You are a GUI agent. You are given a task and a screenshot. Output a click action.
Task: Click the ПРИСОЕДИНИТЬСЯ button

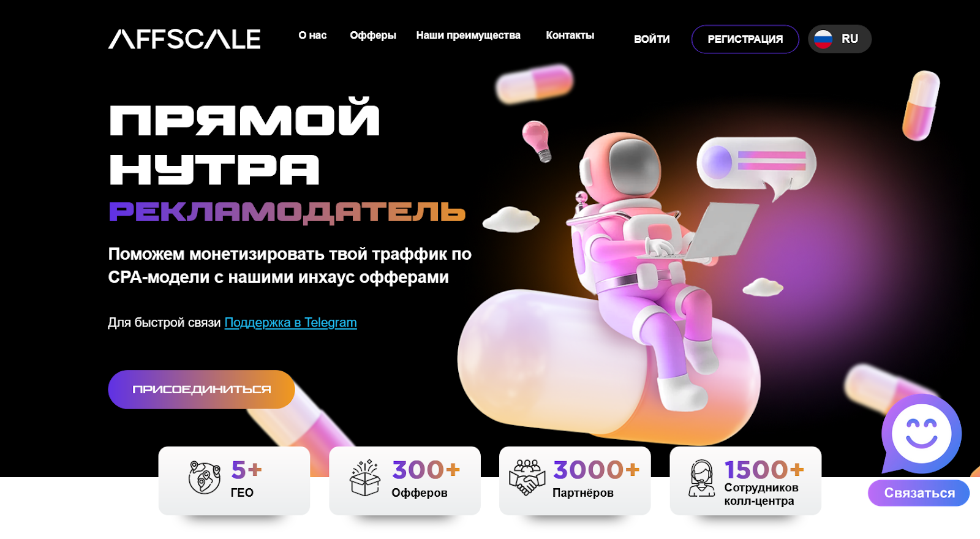(x=202, y=390)
